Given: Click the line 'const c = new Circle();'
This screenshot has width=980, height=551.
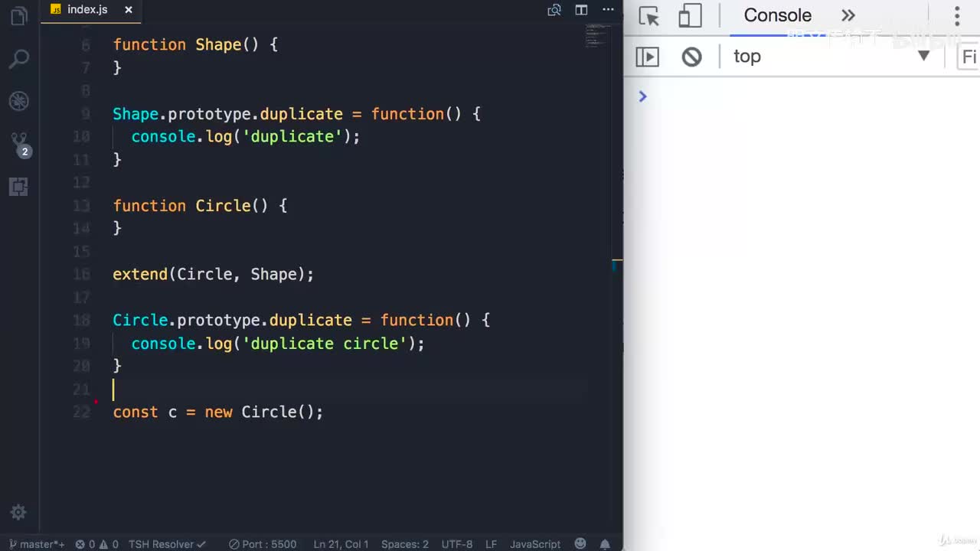Looking at the screenshot, I should pos(218,412).
